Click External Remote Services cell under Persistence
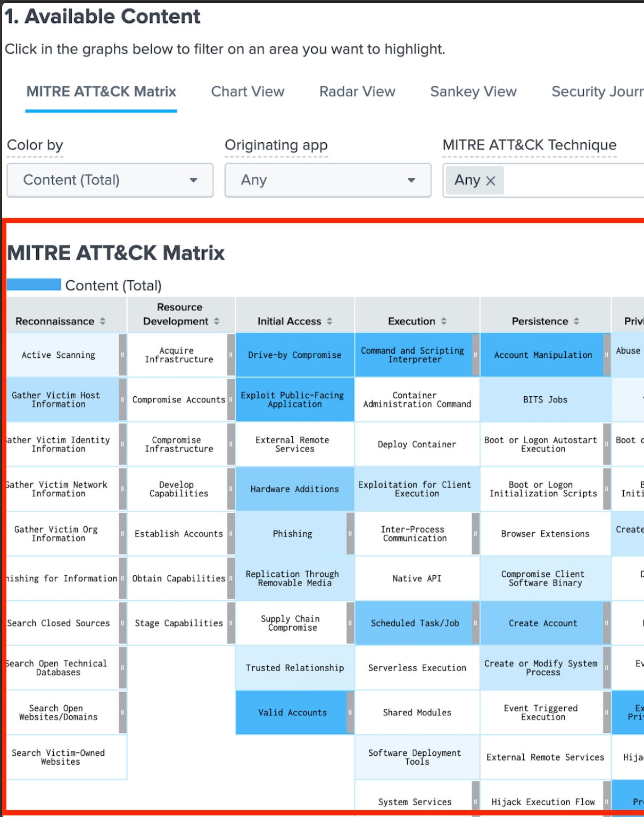644x817 pixels. pos(545,757)
